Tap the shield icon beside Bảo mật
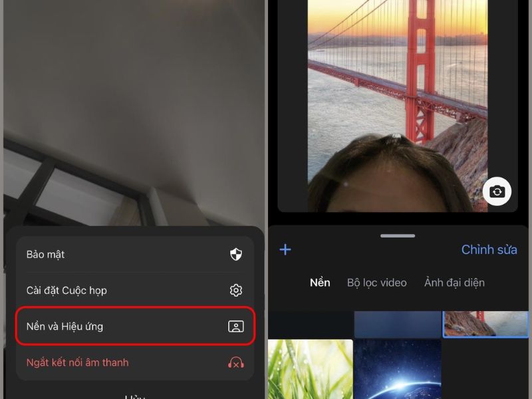This screenshot has width=532, height=399. (236, 254)
